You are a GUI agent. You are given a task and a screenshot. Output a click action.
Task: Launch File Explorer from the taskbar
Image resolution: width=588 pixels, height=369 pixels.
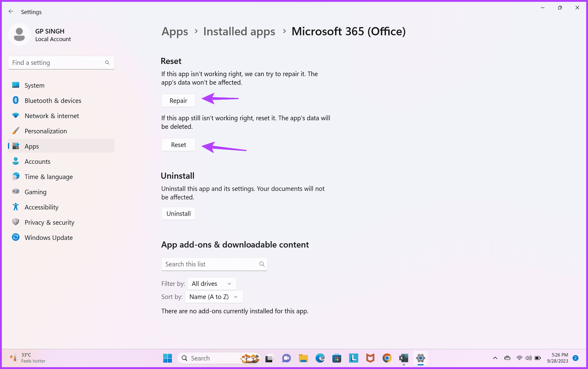[x=303, y=358]
